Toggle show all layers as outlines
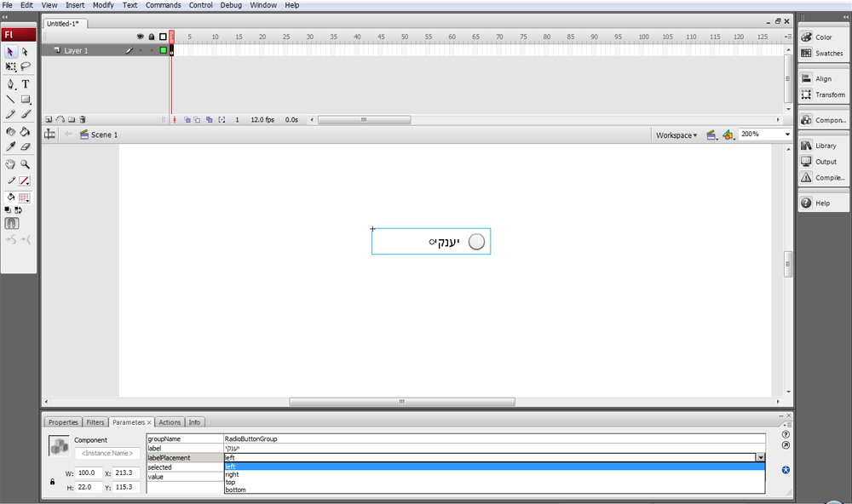This screenshot has width=852, height=504. (x=163, y=37)
